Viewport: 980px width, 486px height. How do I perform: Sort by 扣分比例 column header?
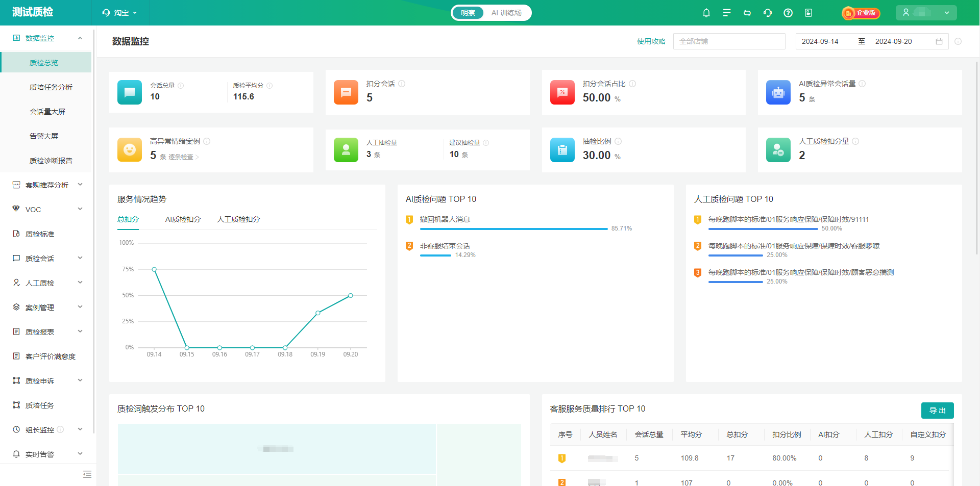pos(787,434)
